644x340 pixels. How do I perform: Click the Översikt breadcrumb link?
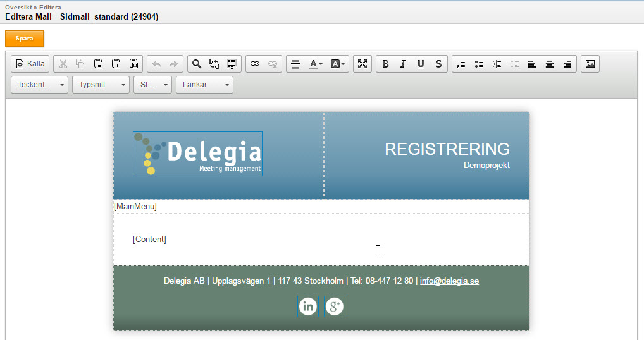[x=18, y=8]
